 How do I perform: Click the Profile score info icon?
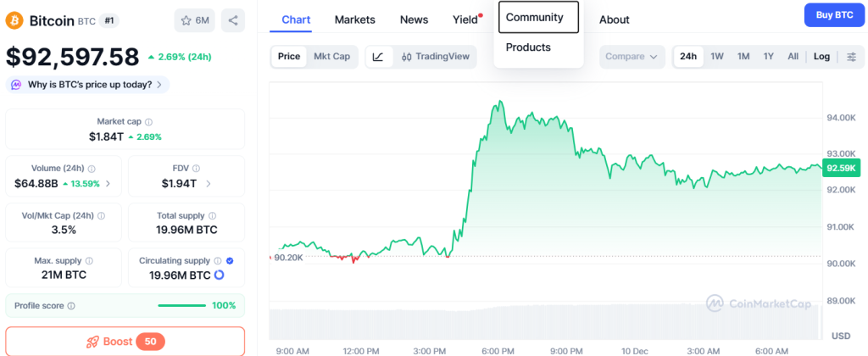[71, 306]
